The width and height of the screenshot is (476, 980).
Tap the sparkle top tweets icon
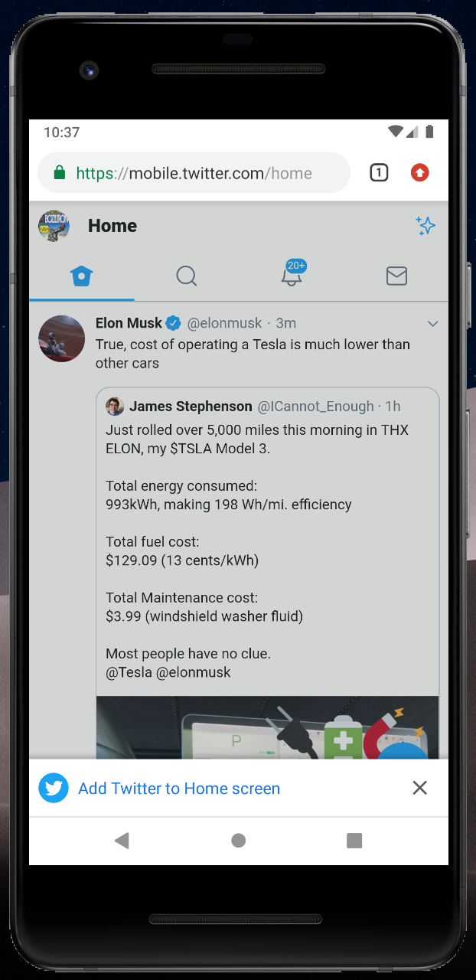pos(425,226)
